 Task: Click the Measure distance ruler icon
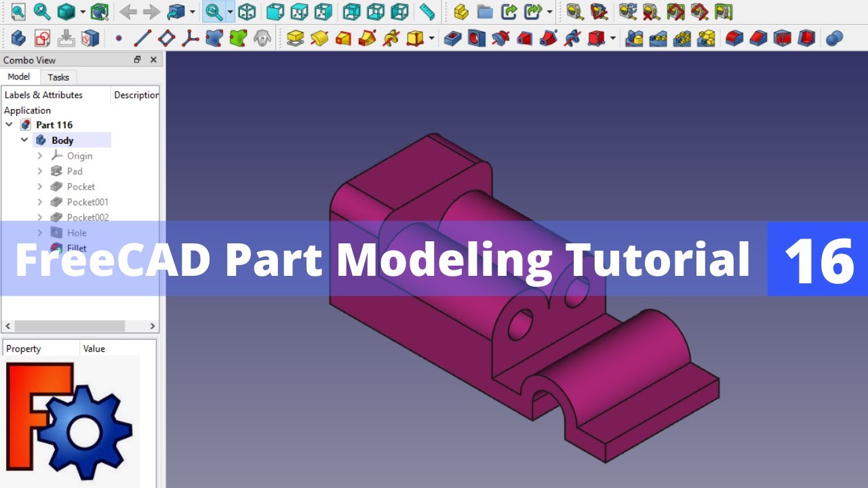[427, 12]
